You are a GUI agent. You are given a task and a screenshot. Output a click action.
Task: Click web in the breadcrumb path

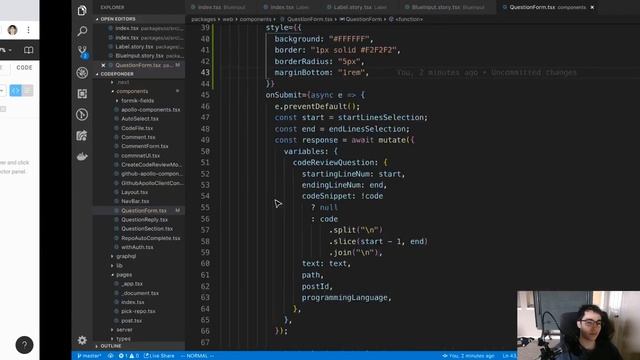click(x=228, y=19)
